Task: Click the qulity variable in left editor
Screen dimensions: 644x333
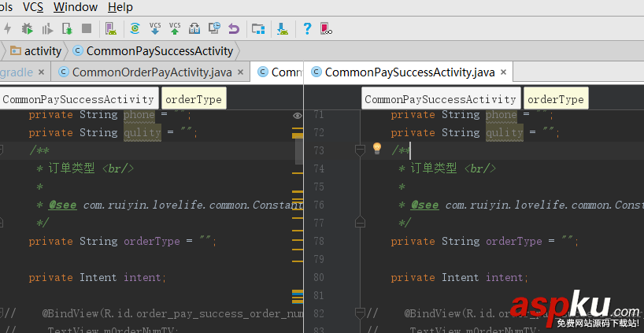Action: tap(142, 132)
